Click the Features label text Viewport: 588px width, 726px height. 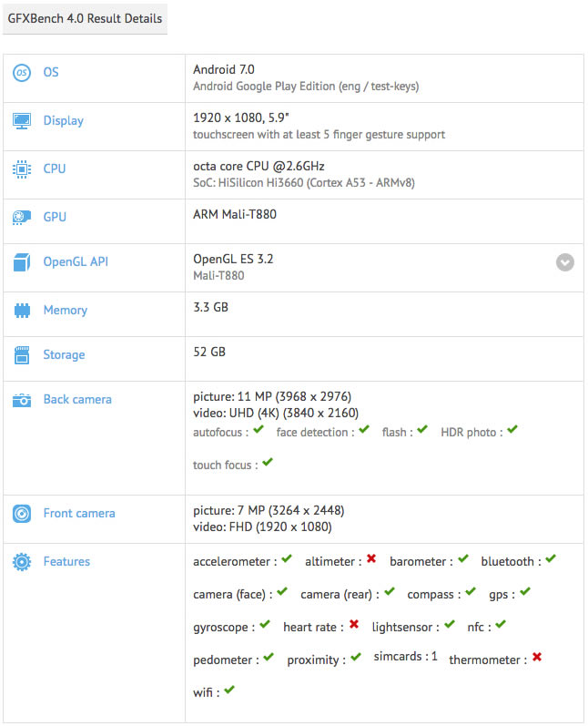[66, 561]
